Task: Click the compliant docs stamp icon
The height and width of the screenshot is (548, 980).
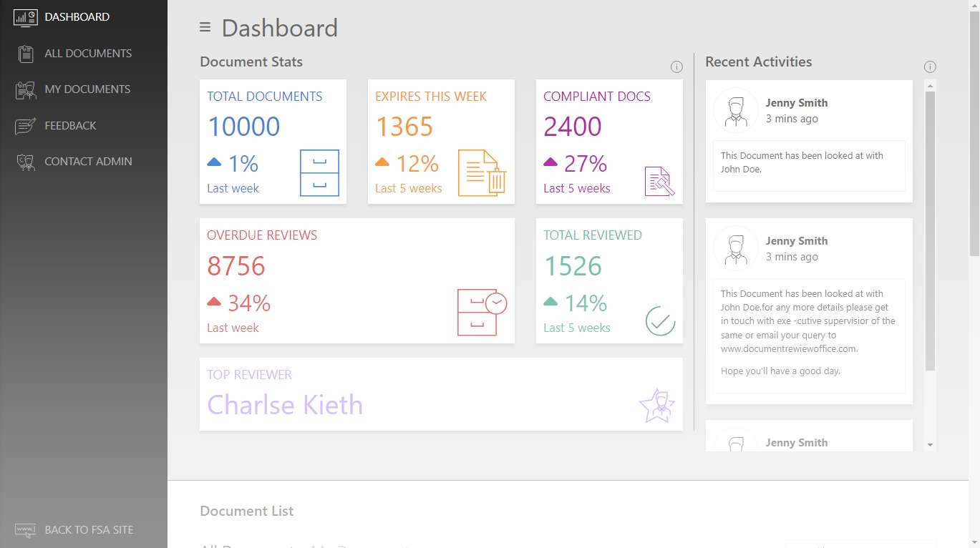Action: (659, 180)
